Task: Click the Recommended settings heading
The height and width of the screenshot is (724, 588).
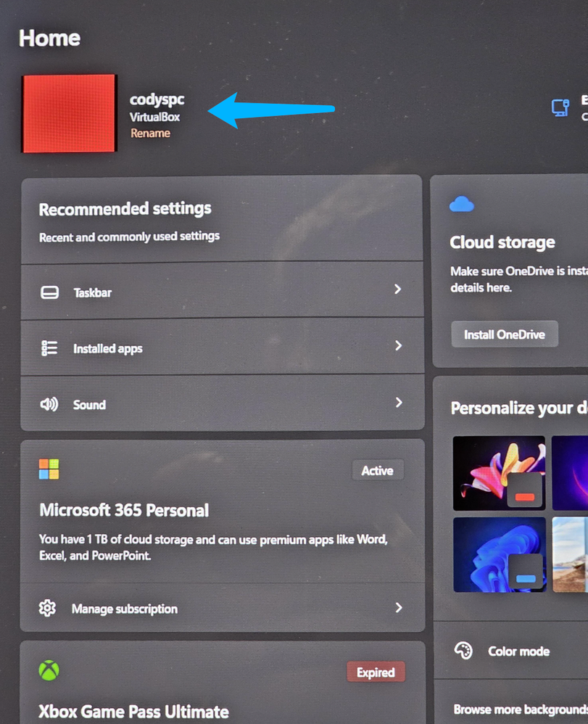Action: click(x=125, y=209)
